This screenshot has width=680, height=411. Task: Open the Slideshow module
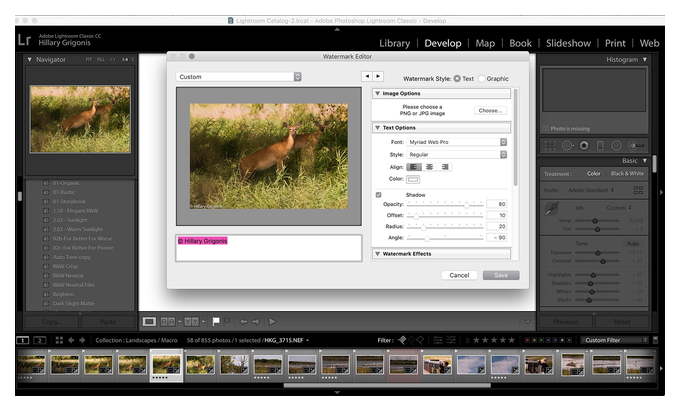point(568,43)
